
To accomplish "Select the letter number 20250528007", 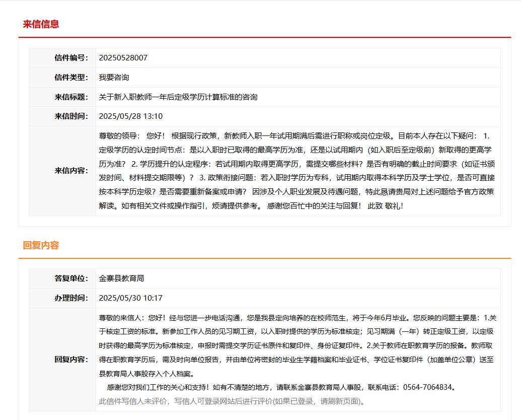I will [123, 58].
